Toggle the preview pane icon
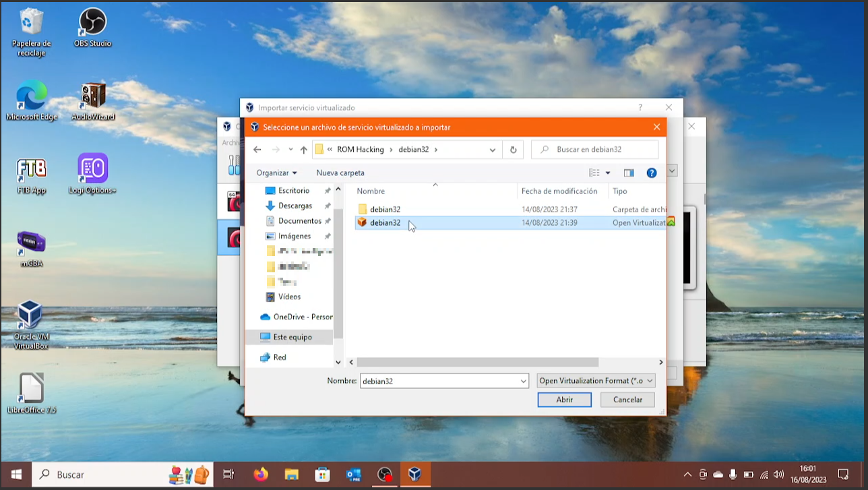This screenshot has height=490, width=868. (629, 173)
